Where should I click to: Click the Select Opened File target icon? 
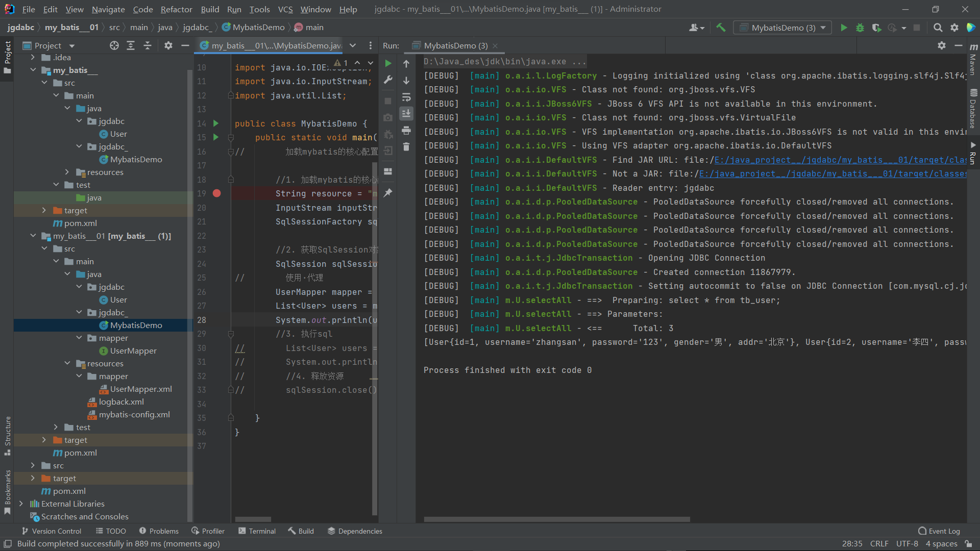114,45
